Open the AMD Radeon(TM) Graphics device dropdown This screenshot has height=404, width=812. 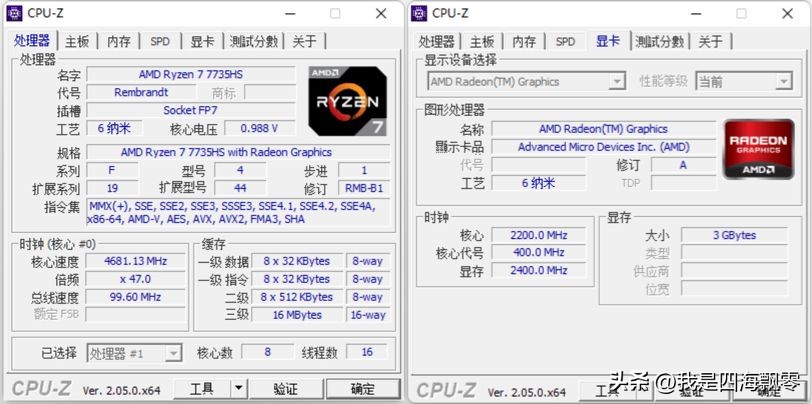526,82
